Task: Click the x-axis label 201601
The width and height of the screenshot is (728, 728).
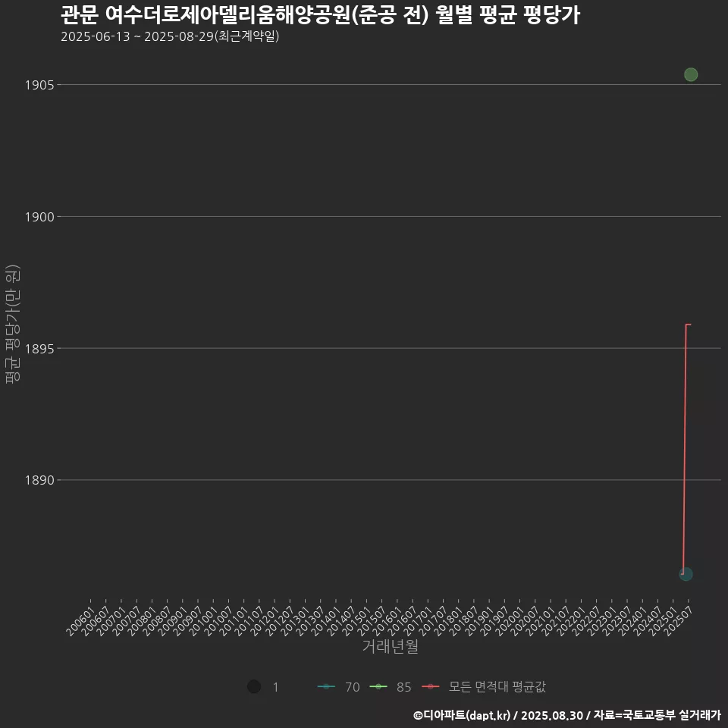Action: [x=388, y=621]
